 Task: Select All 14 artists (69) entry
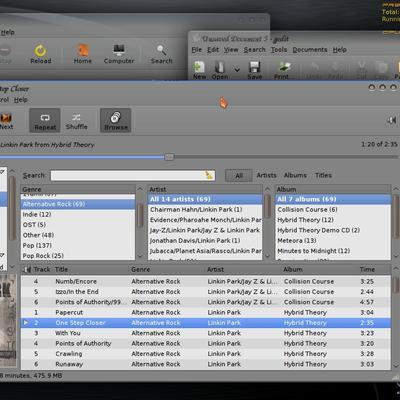point(205,199)
